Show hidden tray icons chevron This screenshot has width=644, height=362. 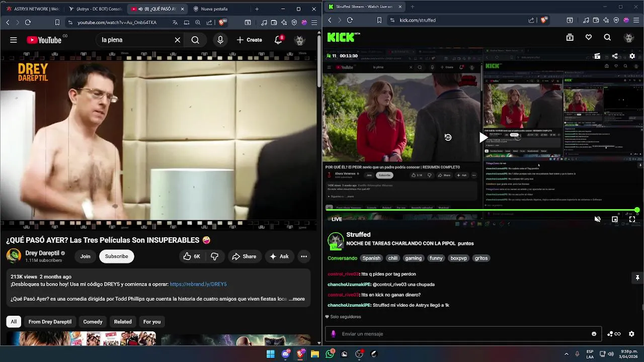(566, 354)
